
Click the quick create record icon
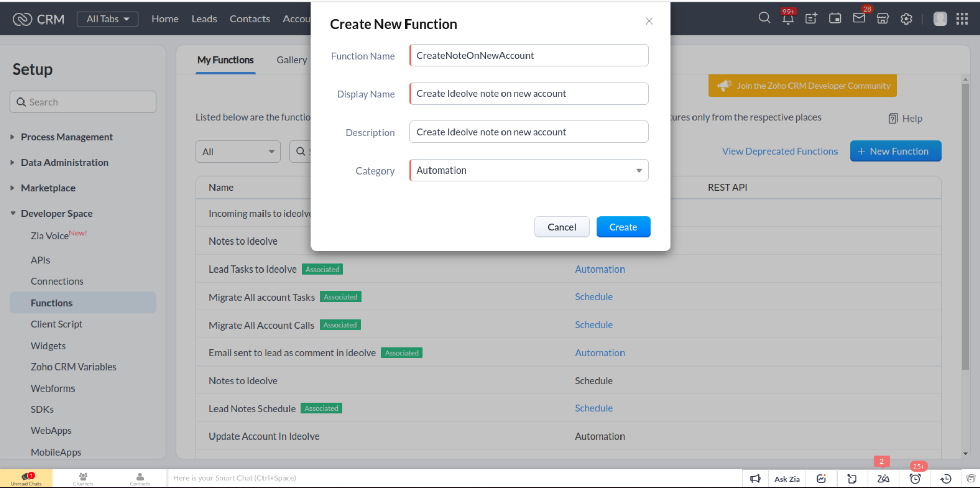(x=811, y=19)
